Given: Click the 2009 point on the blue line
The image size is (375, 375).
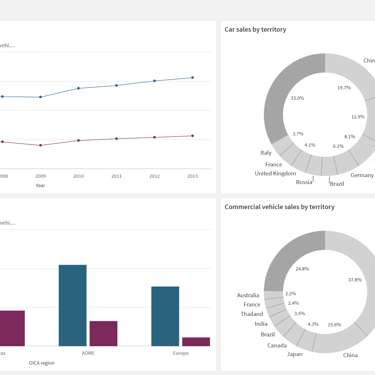Looking at the screenshot, I should pos(40,97).
